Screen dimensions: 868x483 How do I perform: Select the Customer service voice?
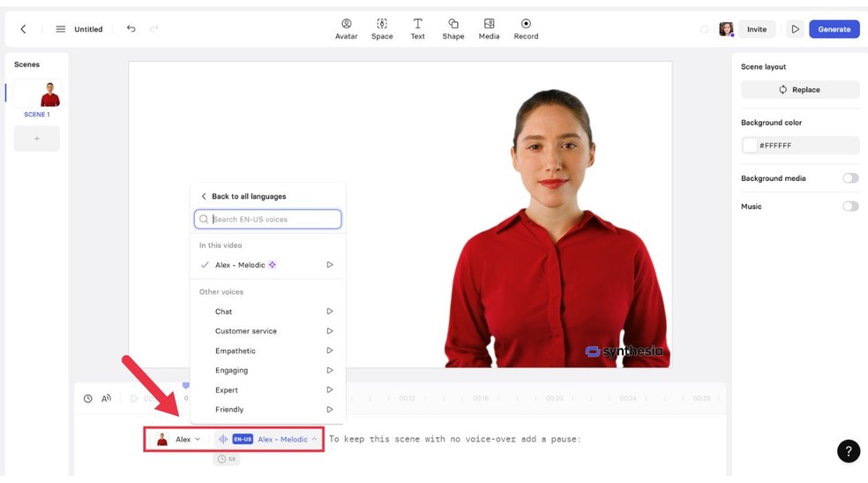point(246,331)
